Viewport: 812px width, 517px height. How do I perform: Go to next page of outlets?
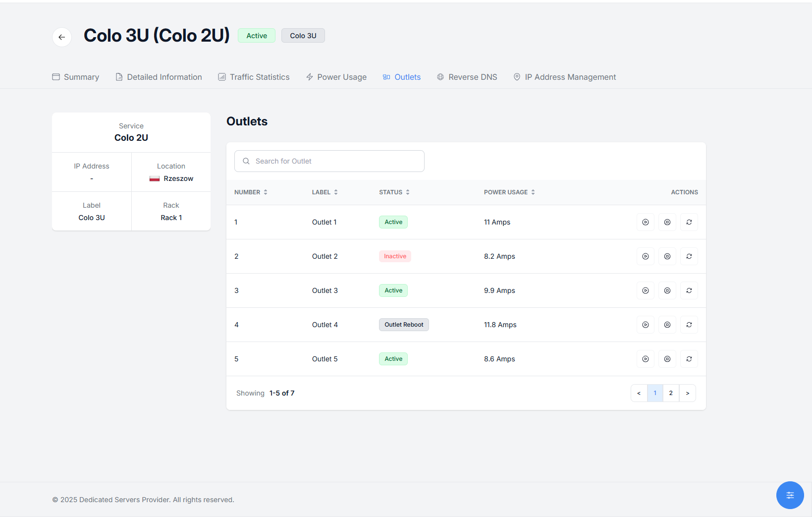pos(688,393)
